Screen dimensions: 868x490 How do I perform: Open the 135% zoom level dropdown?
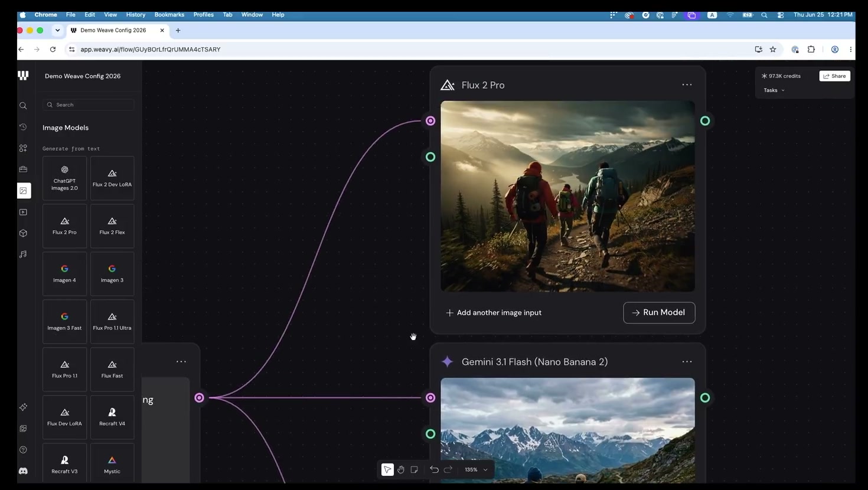[x=477, y=470]
